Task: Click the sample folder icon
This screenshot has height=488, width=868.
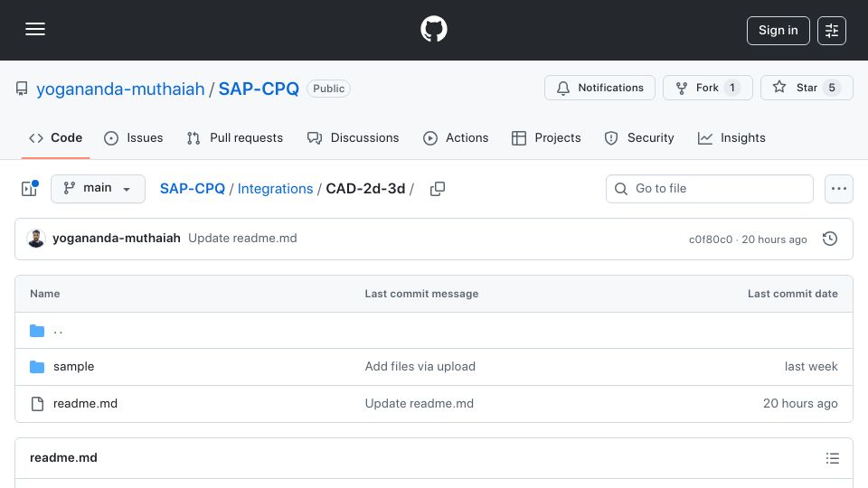Action: 37,366
